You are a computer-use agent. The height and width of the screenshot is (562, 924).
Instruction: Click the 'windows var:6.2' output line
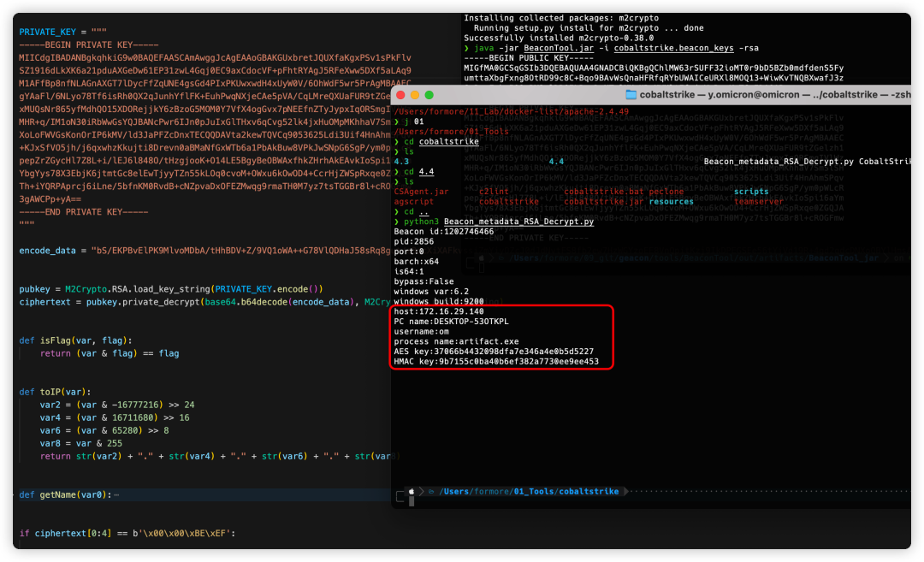[431, 292]
